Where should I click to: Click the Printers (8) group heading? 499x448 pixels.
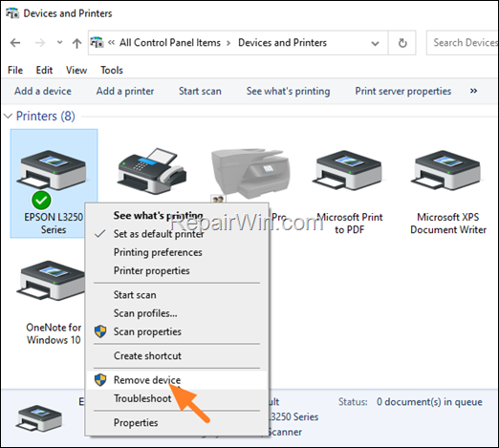46,117
